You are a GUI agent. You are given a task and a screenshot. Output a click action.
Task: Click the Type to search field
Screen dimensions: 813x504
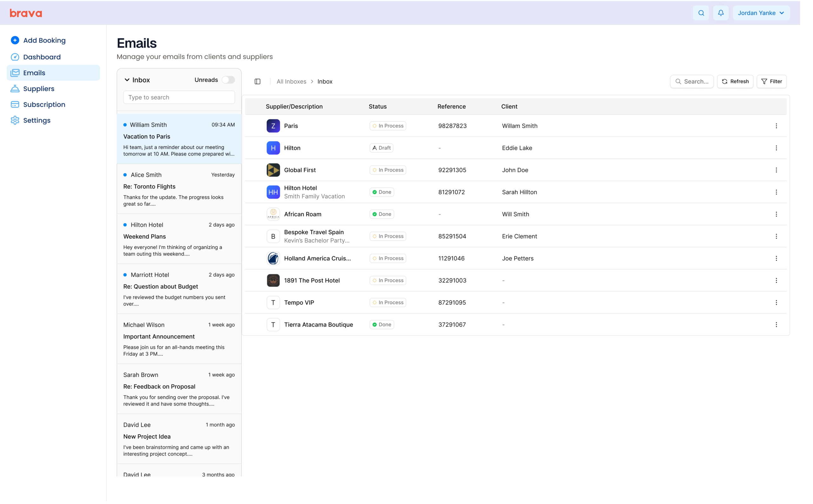pos(179,97)
